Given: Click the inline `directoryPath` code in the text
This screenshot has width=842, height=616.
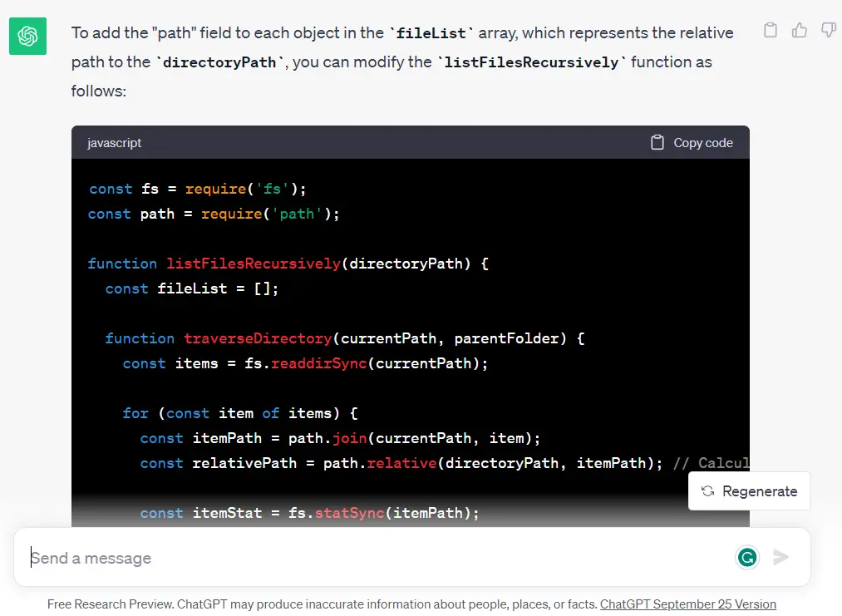Looking at the screenshot, I should (219, 63).
